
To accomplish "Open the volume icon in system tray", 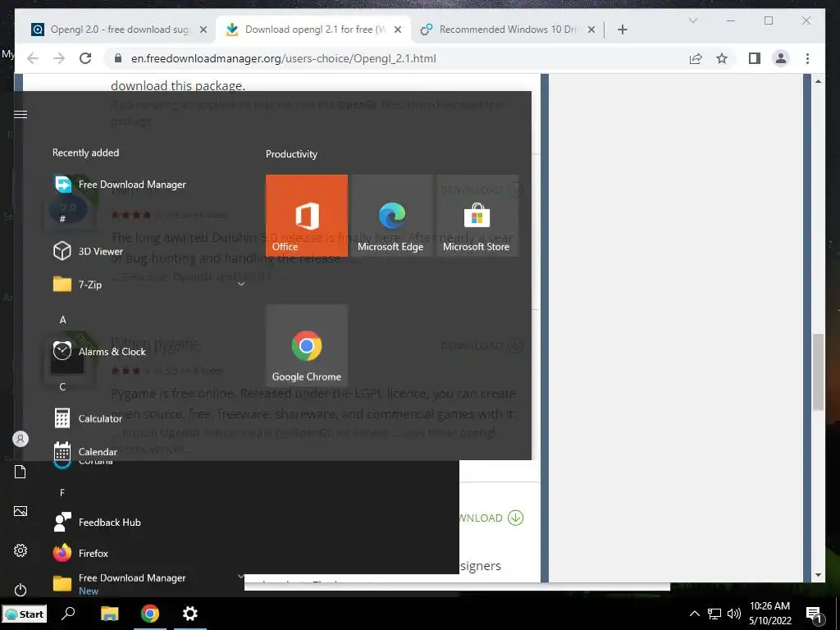I will [734, 614].
